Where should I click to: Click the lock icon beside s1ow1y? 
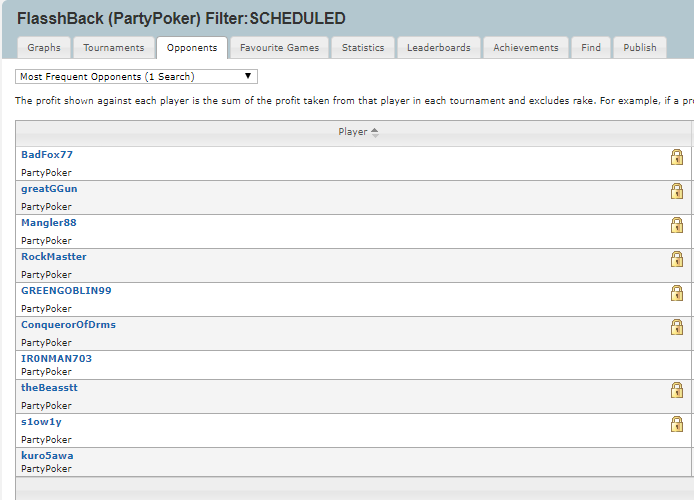click(677, 424)
